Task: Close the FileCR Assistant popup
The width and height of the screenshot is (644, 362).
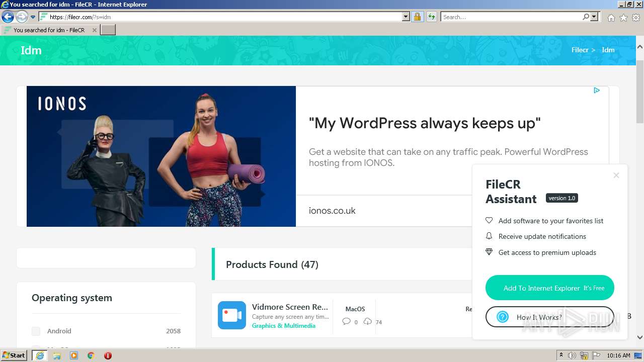Action: [x=616, y=175]
